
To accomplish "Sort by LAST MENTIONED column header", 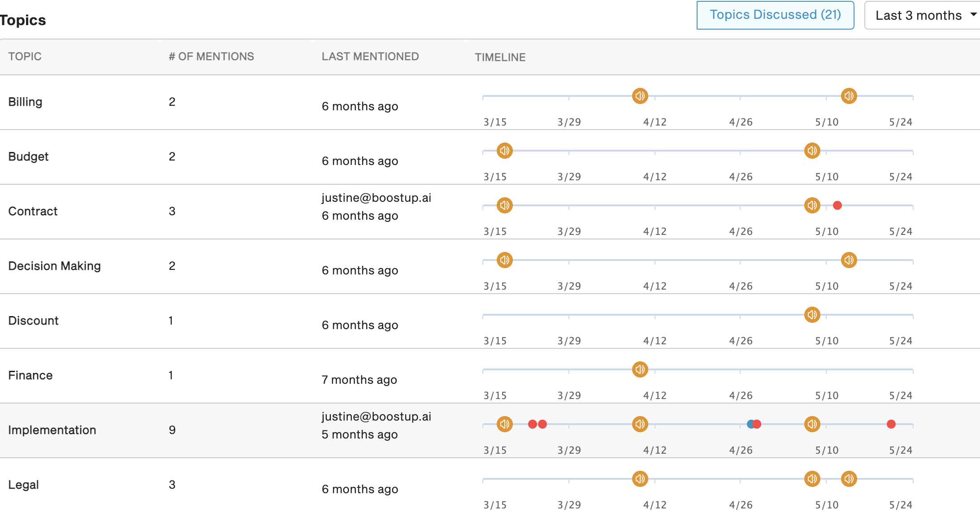I will tap(370, 56).
